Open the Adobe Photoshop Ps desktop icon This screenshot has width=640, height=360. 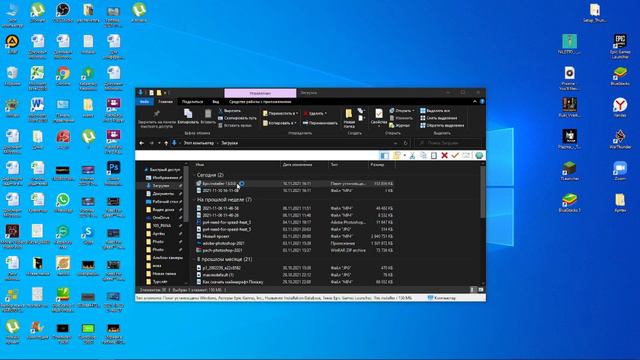(113, 171)
